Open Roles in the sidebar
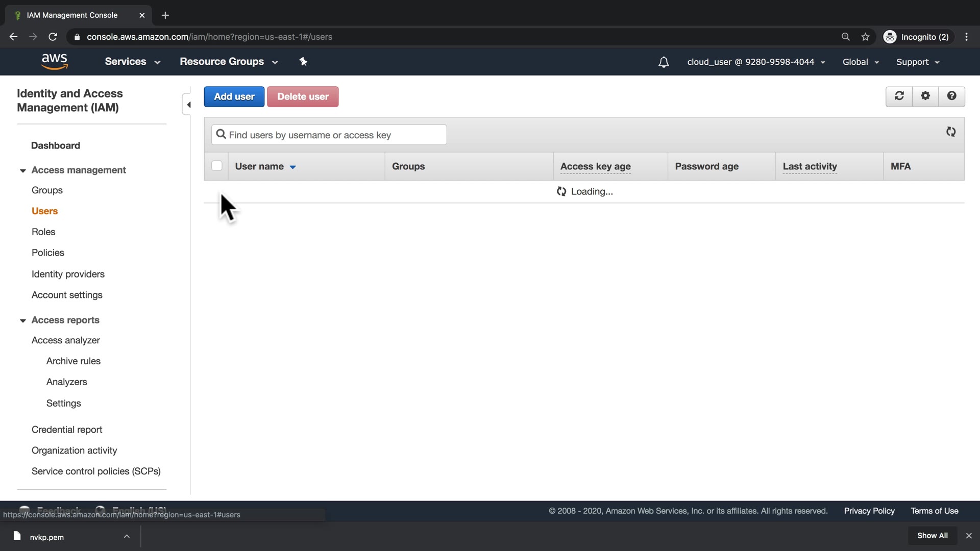The image size is (980, 551). (x=43, y=232)
